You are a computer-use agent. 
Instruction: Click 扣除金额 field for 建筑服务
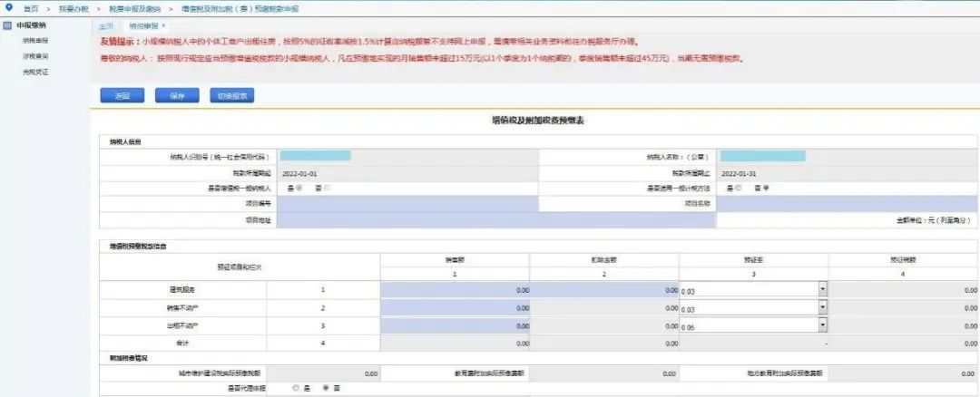point(604,290)
